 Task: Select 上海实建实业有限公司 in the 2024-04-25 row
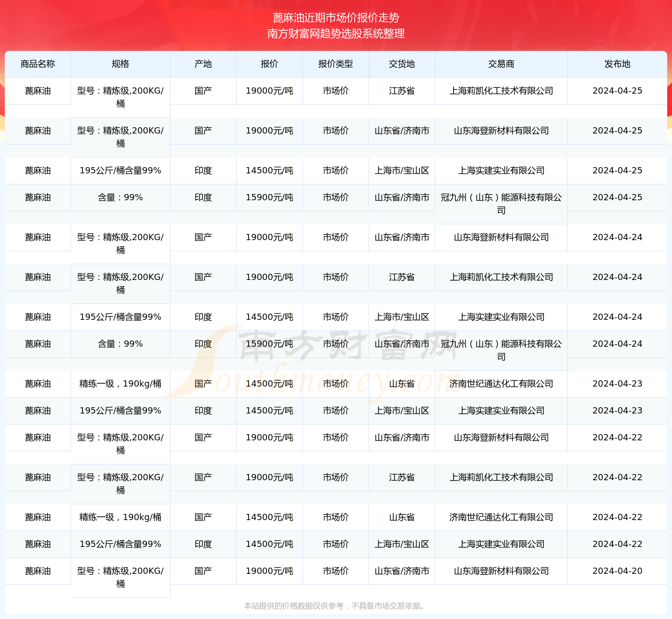(501, 170)
